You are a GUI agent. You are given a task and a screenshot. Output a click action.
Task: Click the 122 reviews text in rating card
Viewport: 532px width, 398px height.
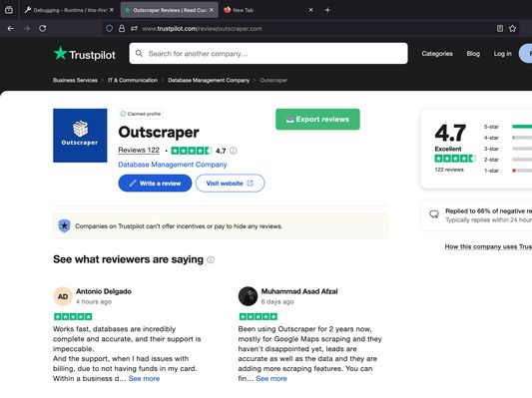(449, 170)
